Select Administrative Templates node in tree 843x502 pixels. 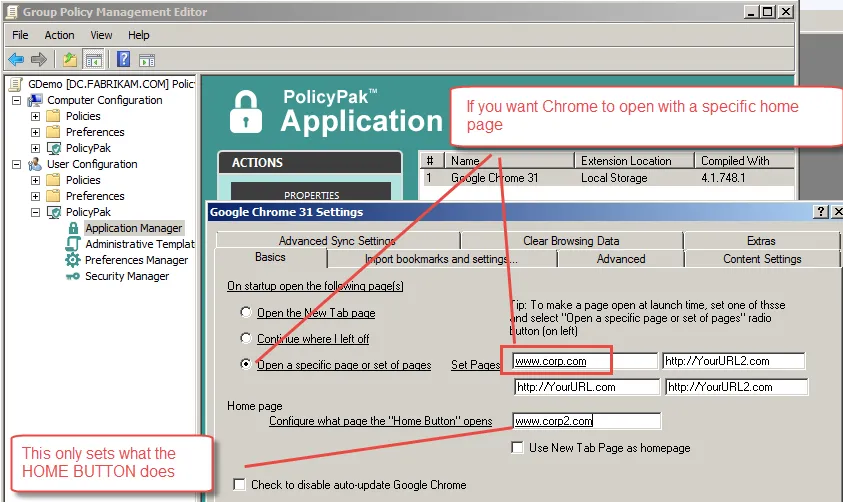pos(139,244)
